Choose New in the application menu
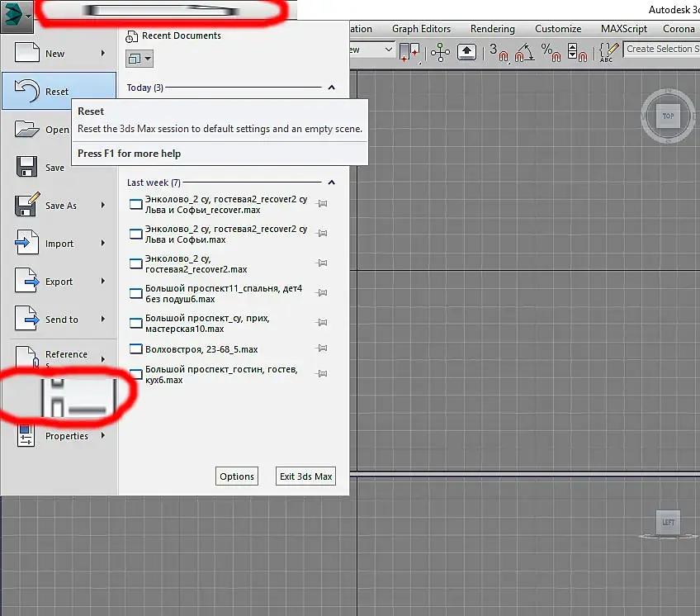Viewport: 700px width, 616px height. pos(59,53)
